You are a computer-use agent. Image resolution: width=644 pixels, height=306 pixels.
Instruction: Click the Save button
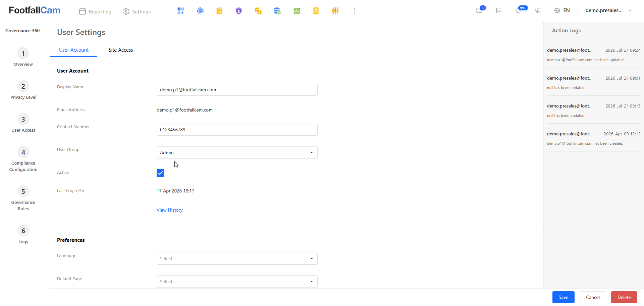pos(563,297)
